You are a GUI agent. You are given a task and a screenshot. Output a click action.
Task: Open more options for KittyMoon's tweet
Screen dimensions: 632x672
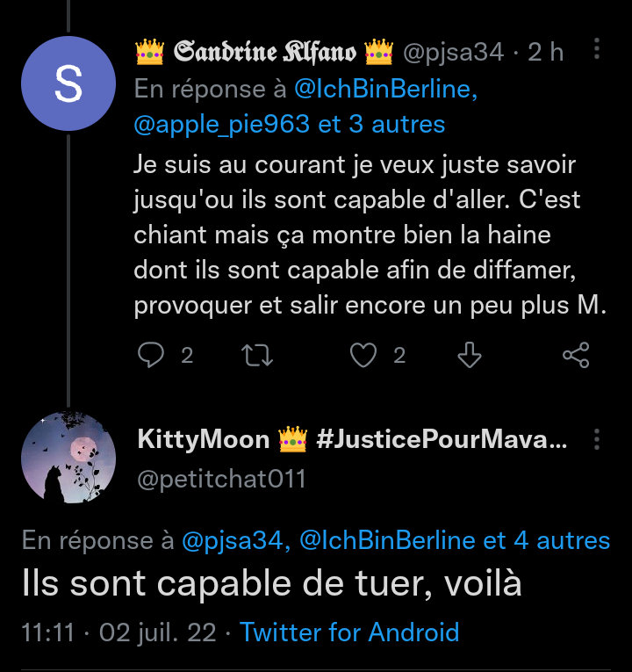coord(597,438)
